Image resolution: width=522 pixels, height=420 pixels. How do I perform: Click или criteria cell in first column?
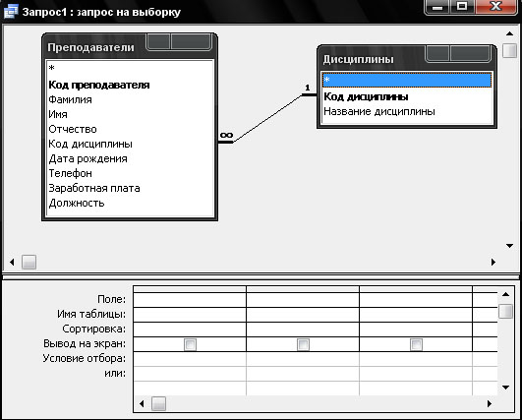coord(190,374)
